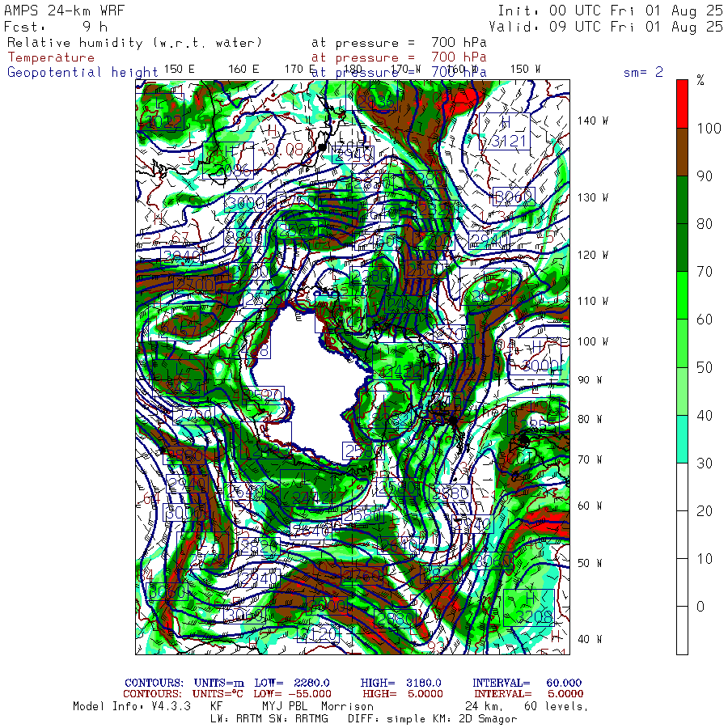Click the '120 W' longitude label
Screen dimensions: 728x728
(x=593, y=255)
